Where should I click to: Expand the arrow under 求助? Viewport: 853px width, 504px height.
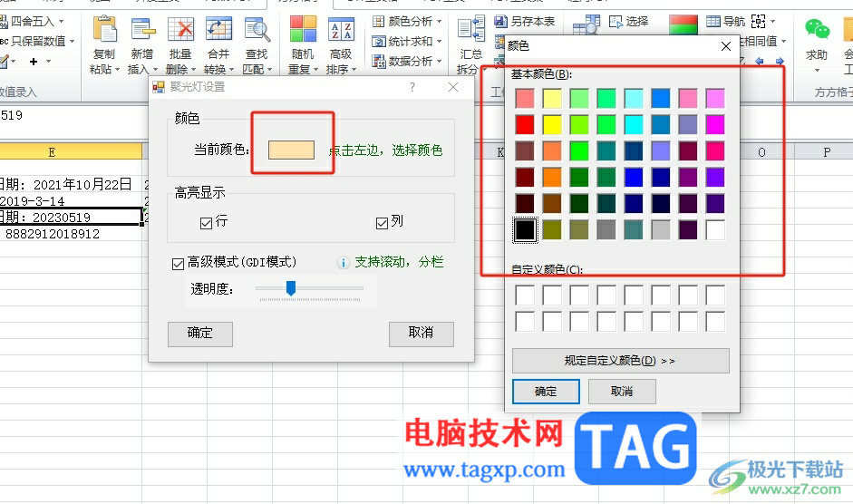817,70
